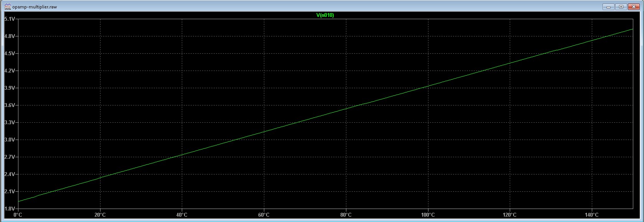The width and height of the screenshot is (644, 222).
Task: Click the 1.8V vertical axis label
Action: tap(10, 209)
